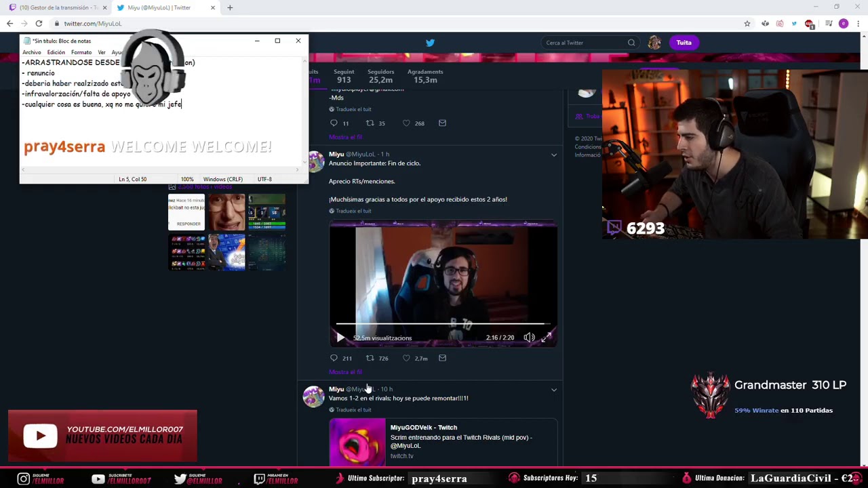
Task: Click the magnifier icon in Twitter search
Action: click(x=631, y=43)
